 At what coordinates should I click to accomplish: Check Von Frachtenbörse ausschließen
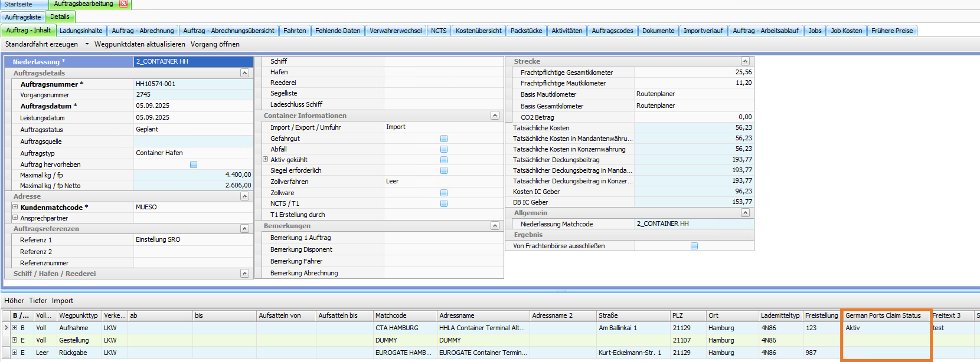point(694,246)
